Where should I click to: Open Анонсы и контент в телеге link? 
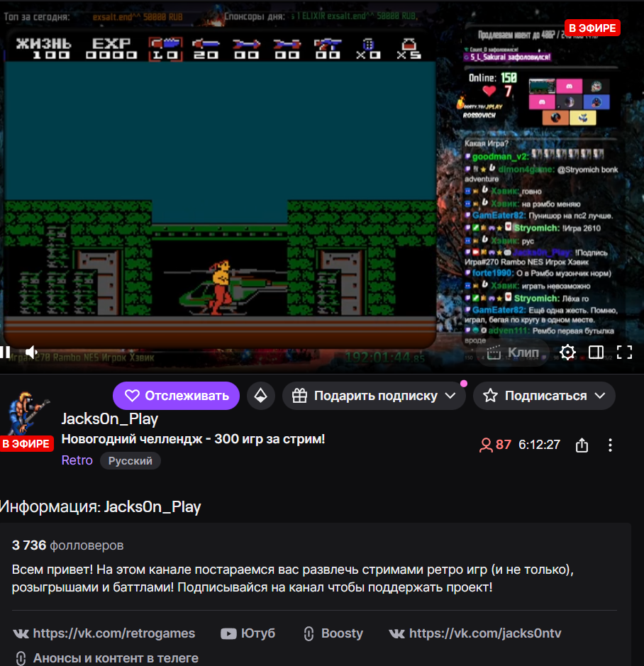106,658
